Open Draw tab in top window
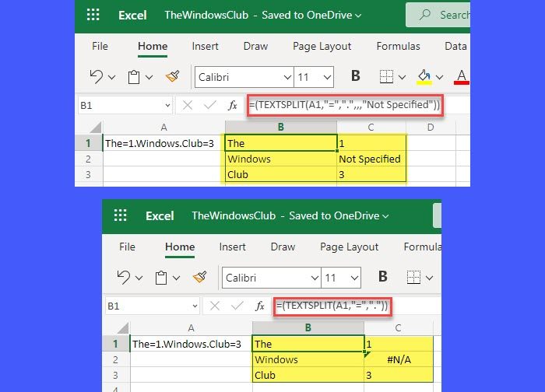The width and height of the screenshot is (545, 392). click(x=256, y=46)
